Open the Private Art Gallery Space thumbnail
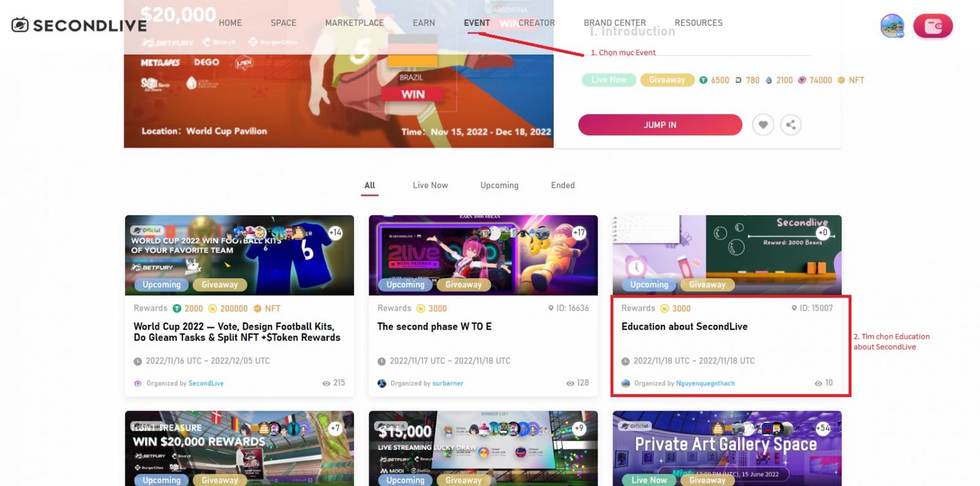980x486 pixels. pyautogui.click(x=727, y=449)
